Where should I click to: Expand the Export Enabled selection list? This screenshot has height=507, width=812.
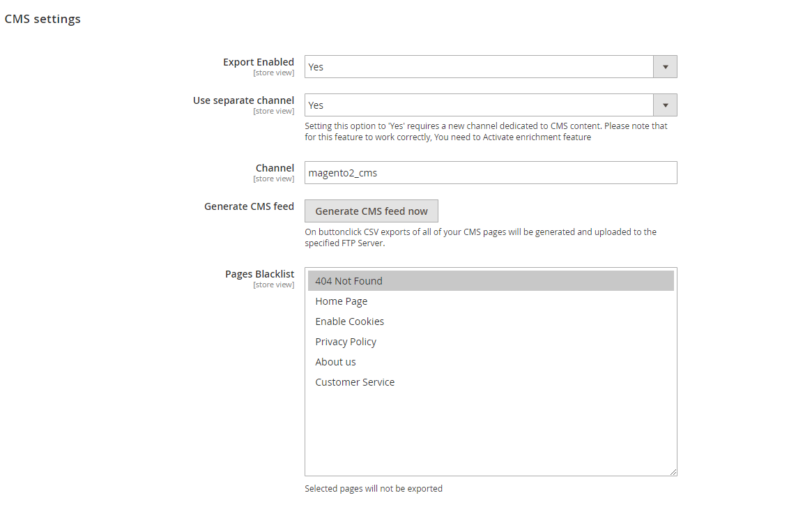click(x=665, y=66)
